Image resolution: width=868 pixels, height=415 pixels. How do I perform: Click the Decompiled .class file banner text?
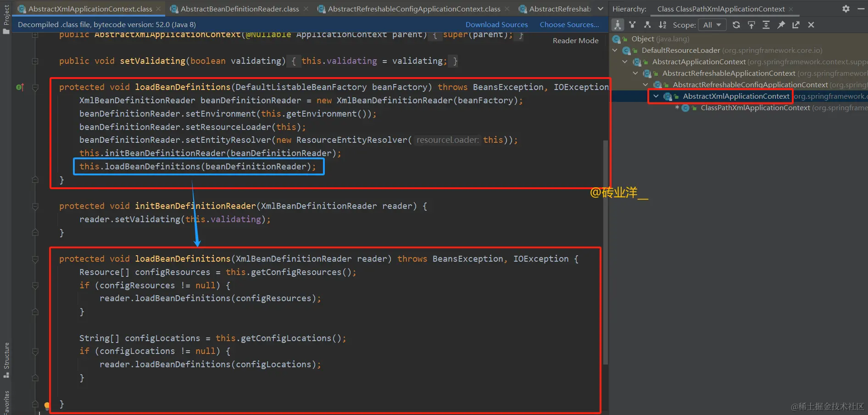click(107, 25)
